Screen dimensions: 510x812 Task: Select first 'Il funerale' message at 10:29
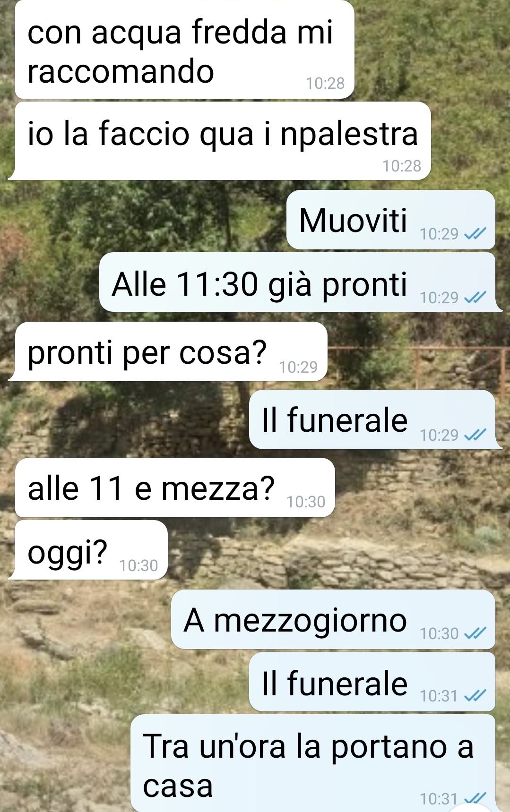(372, 419)
